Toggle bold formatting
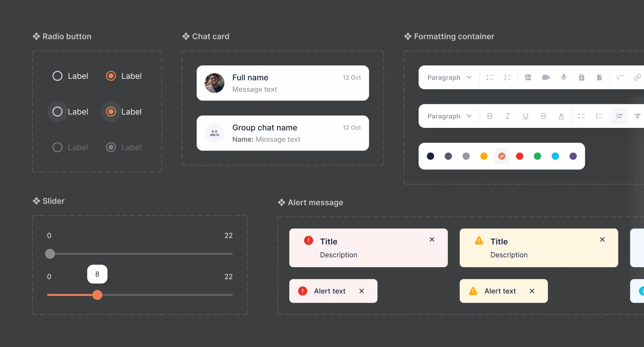Screen dimensions: 644x347 coord(490,116)
